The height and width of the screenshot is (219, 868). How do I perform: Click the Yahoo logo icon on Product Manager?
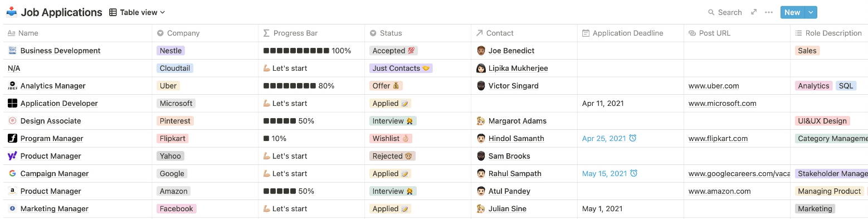[x=12, y=156]
